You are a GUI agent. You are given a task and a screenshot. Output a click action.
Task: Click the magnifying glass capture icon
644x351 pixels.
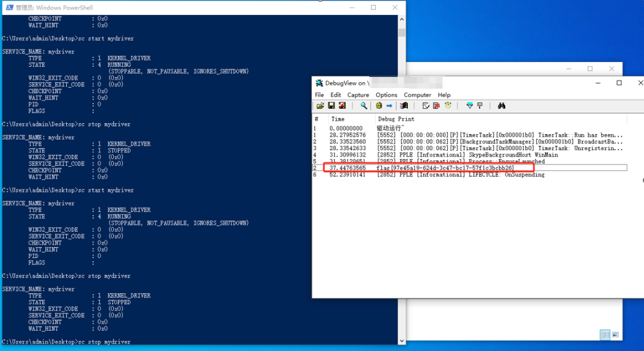pos(364,106)
